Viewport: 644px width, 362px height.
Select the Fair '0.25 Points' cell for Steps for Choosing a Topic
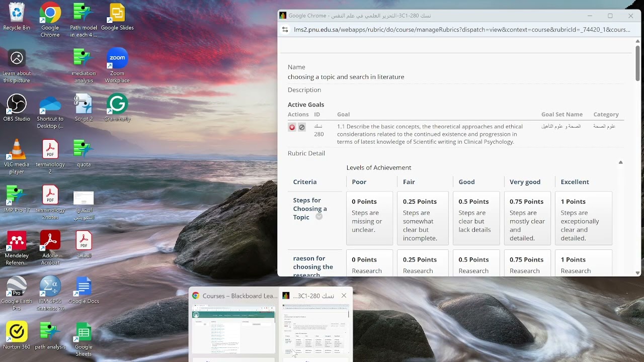point(423,218)
